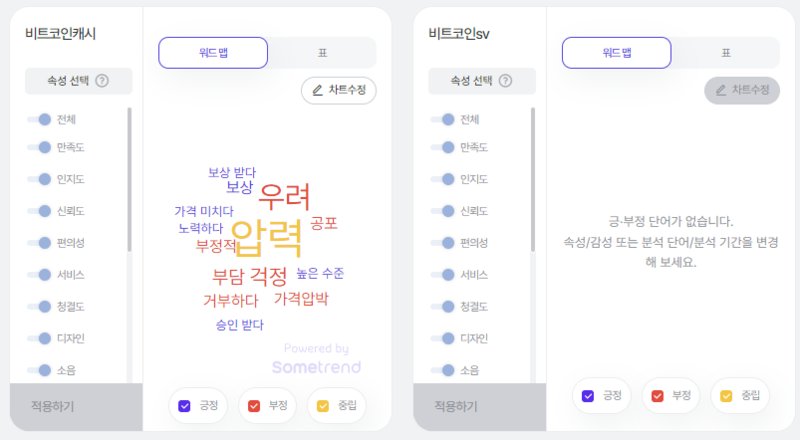Click help icon beside 비트코인캐시 속성 선택
Image resolution: width=800 pixels, height=440 pixels.
102,81
